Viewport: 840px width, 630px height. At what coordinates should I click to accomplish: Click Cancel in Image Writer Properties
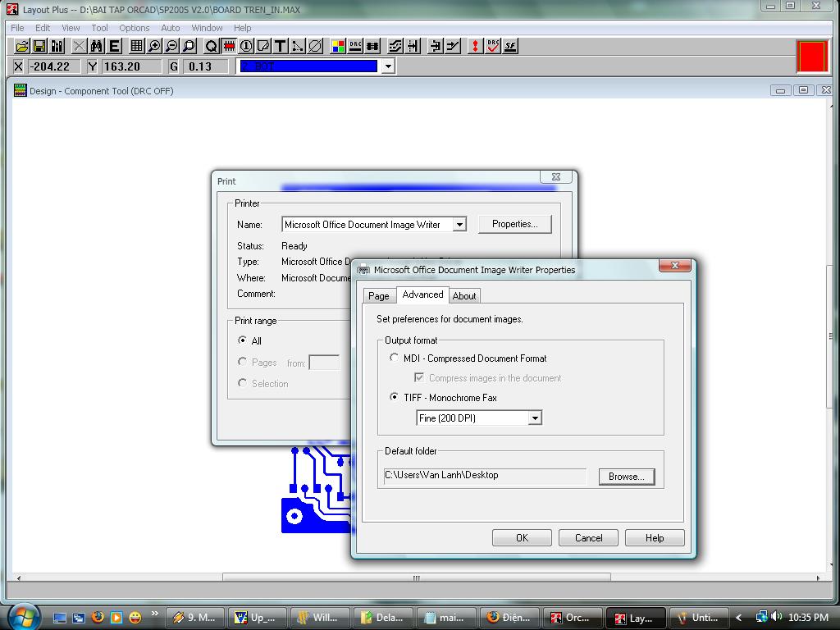tap(588, 538)
